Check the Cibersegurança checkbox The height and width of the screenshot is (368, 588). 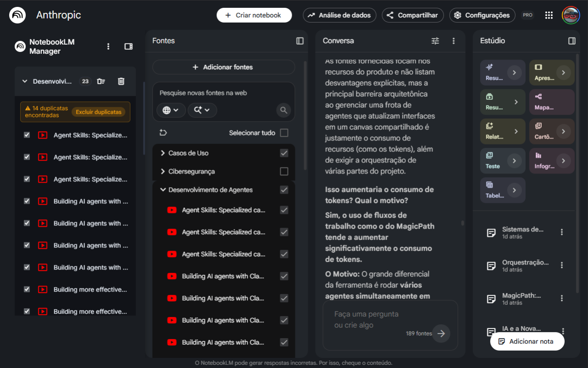point(284,172)
